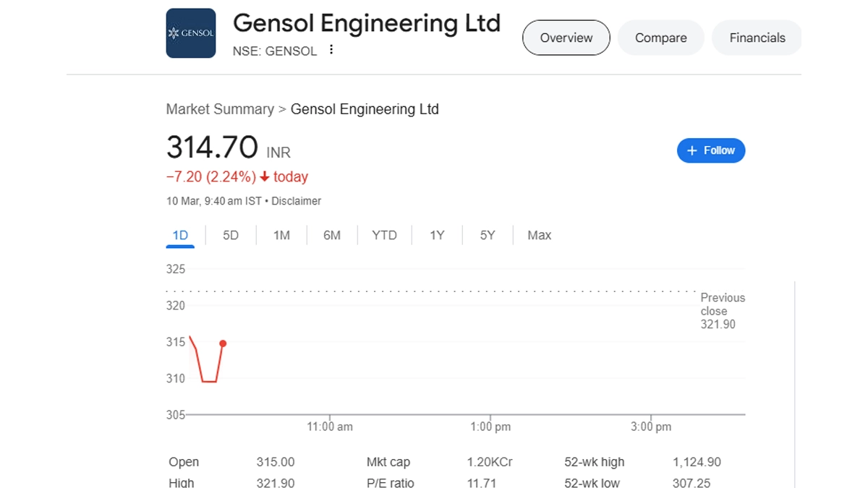The width and height of the screenshot is (868, 488).
Task: Click the red current price dot on chart
Action: coord(223,343)
